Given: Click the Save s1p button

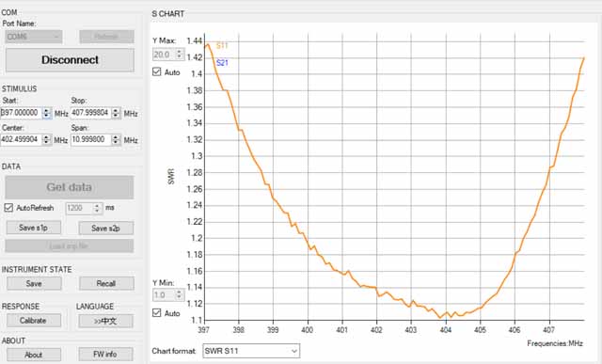Looking at the screenshot, I should click(34, 228).
